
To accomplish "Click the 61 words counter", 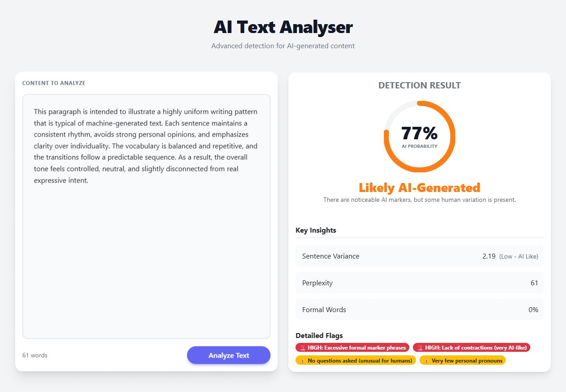I will pyautogui.click(x=35, y=355).
